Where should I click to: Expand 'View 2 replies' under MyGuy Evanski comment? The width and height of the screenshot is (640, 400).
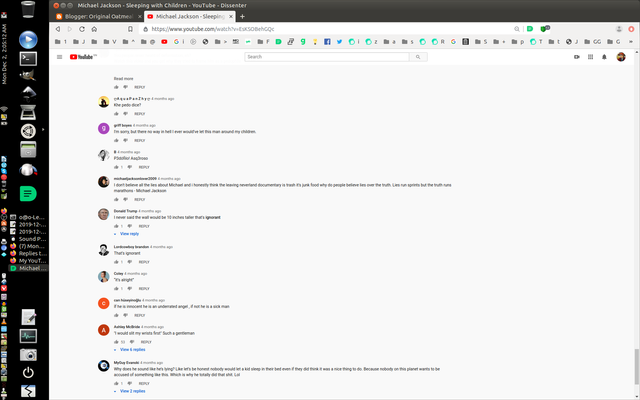[133, 391]
